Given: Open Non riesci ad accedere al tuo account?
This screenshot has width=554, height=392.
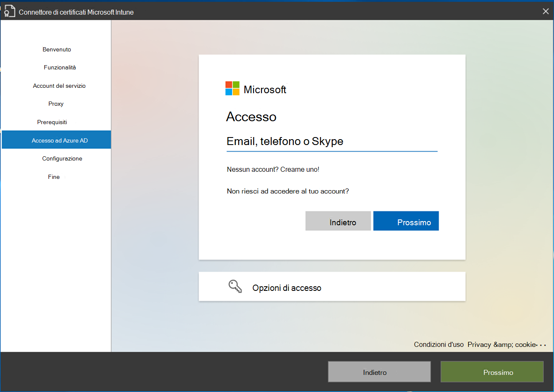Looking at the screenshot, I should [x=288, y=191].
